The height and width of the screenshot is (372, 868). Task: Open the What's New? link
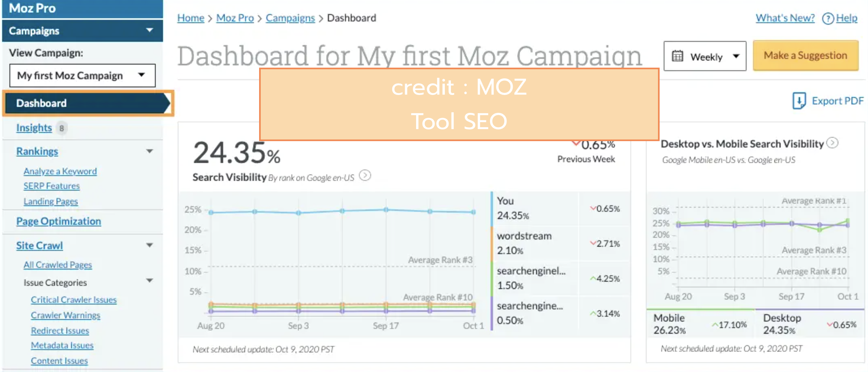(x=784, y=18)
